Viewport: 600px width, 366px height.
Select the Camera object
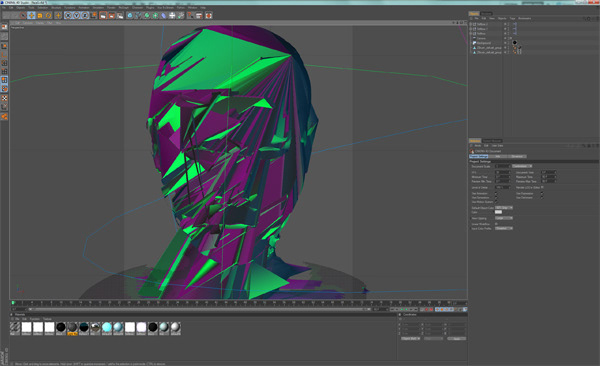481,38
